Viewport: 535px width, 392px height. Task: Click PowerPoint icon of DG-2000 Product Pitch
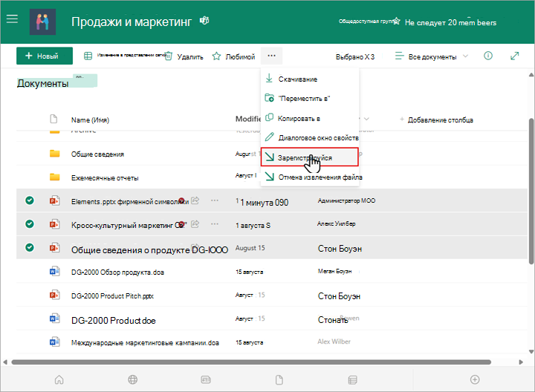click(54, 295)
